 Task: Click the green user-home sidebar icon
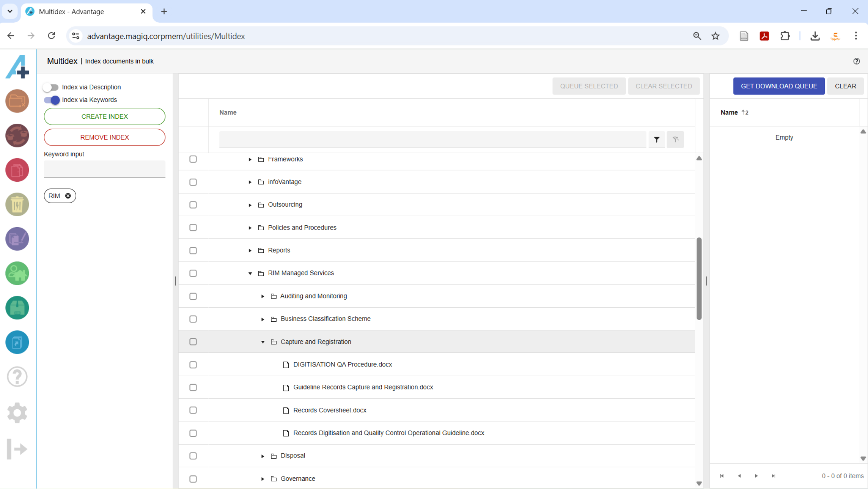click(x=17, y=273)
